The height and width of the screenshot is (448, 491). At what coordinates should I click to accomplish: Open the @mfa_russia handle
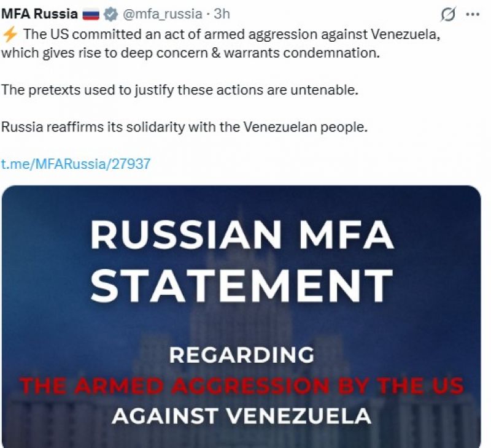pyautogui.click(x=163, y=13)
